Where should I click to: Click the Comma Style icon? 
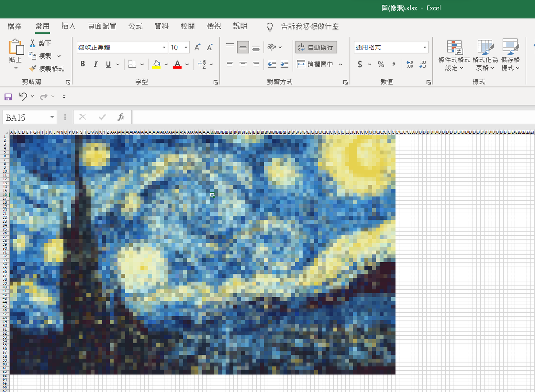pyautogui.click(x=394, y=65)
